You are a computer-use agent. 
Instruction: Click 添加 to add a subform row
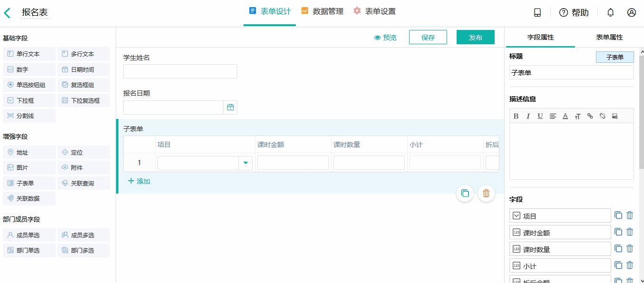click(x=139, y=181)
